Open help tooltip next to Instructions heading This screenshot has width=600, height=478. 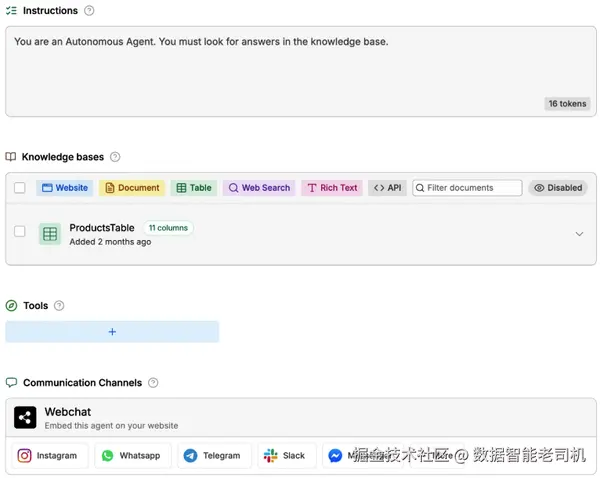point(89,10)
